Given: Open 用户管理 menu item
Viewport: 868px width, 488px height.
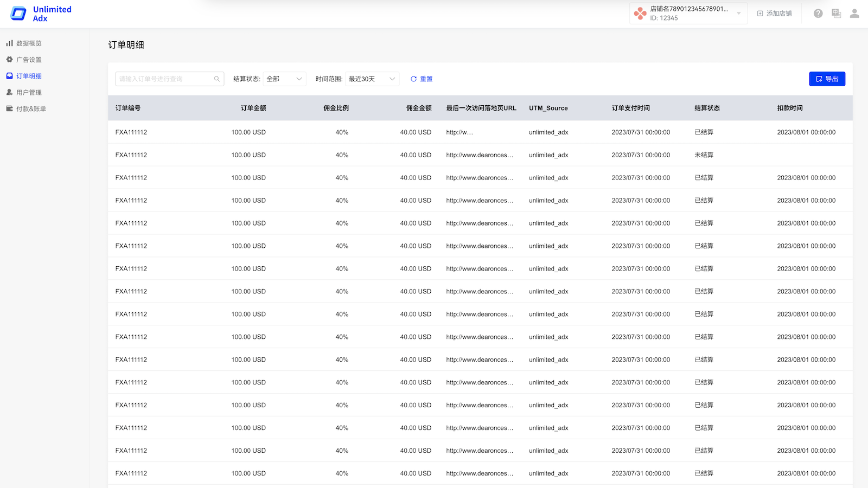Looking at the screenshot, I should click(29, 92).
